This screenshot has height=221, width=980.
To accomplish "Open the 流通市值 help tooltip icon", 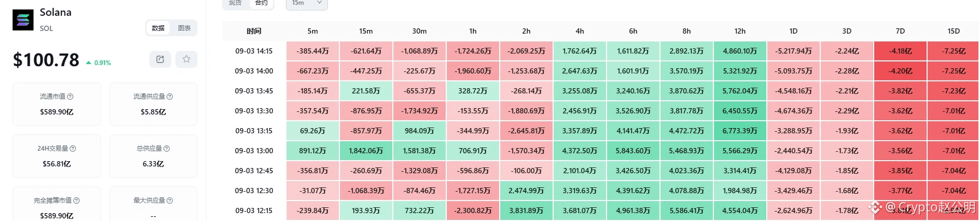I will coord(70,97).
